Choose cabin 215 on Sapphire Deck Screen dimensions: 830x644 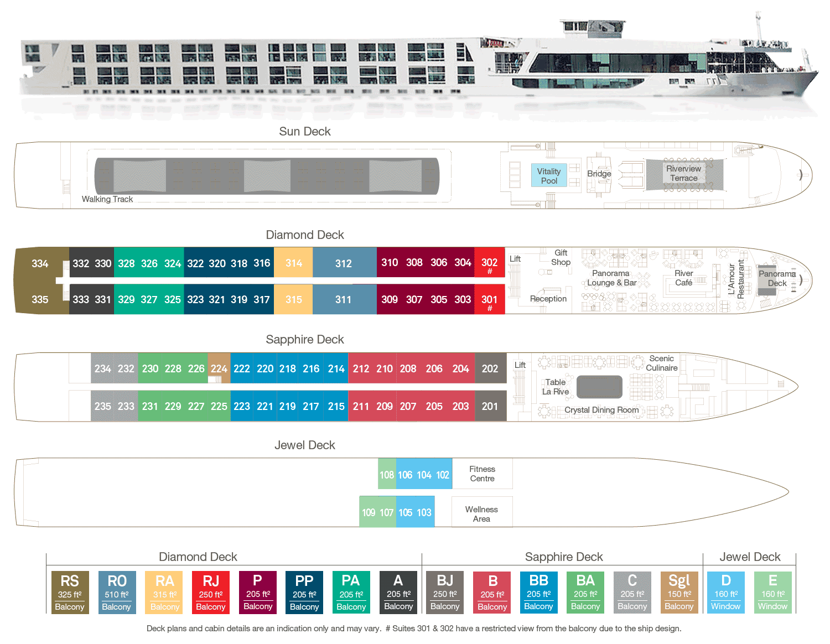(336, 406)
